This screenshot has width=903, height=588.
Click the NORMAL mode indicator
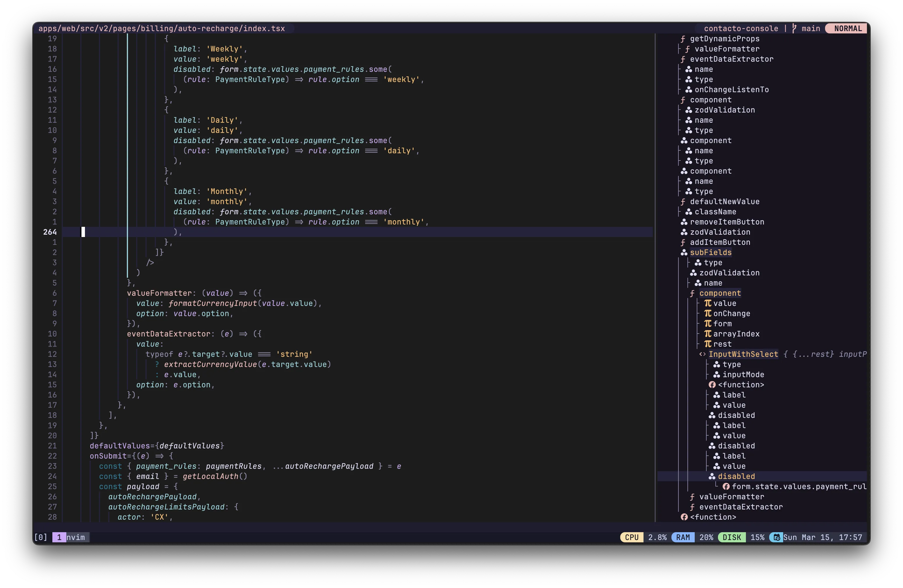846,28
